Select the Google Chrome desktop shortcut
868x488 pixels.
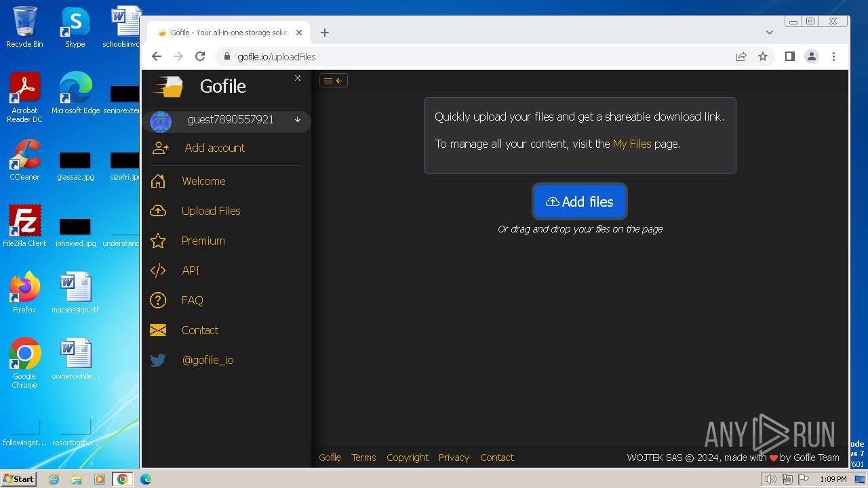click(24, 363)
